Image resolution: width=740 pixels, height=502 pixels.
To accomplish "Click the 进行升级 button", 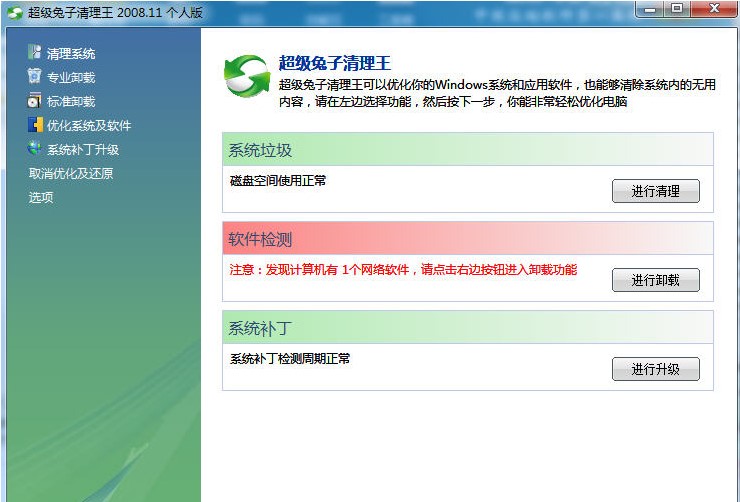I will pos(656,369).
